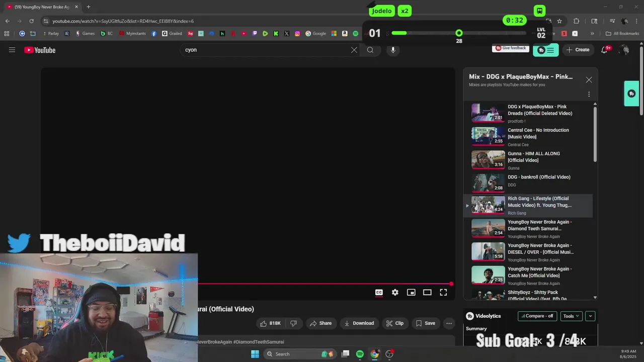Screen dimensions: 644x362
Task: Open the Myinstants bookmark
Action: [132, 34]
